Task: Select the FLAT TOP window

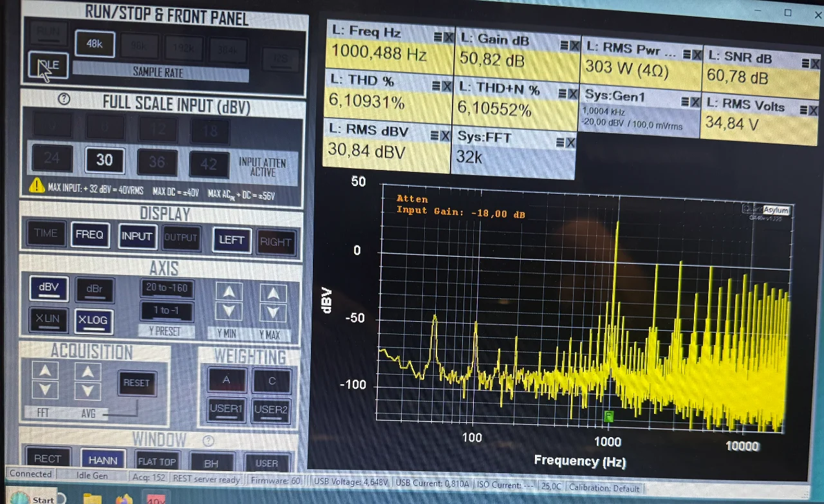Action: click(157, 462)
